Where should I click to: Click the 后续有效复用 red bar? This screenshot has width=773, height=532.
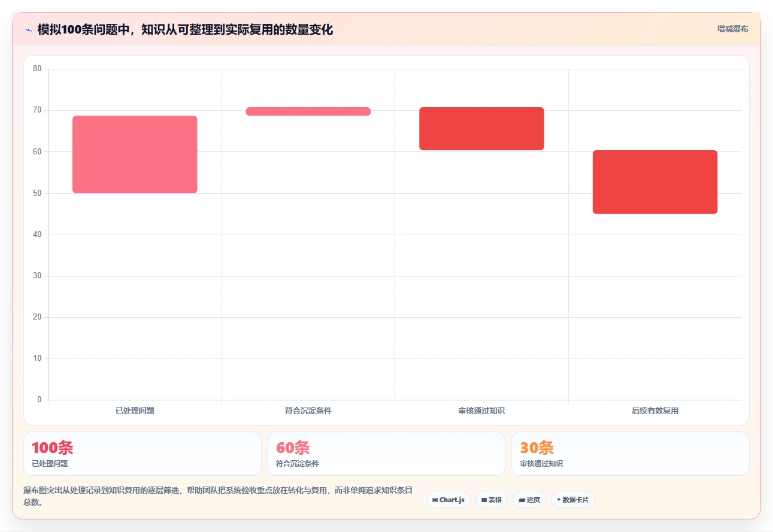tap(655, 182)
